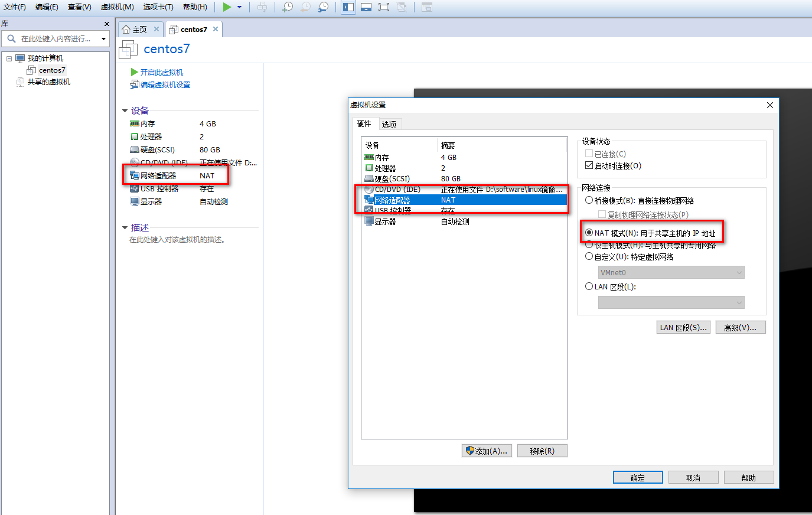Click the green power-on toolbar icon

[227, 7]
